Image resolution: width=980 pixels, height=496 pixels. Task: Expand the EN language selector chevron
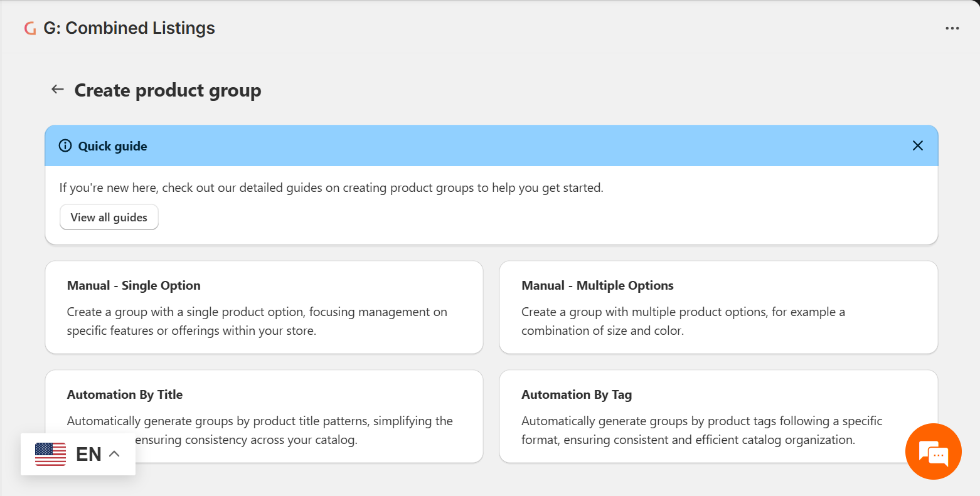tap(114, 453)
